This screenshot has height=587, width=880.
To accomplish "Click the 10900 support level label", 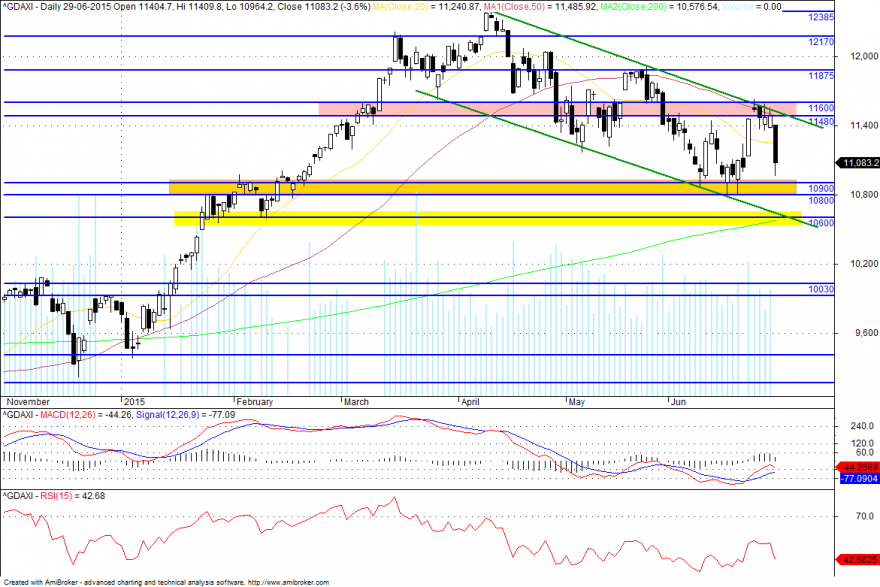I will [821, 189].
